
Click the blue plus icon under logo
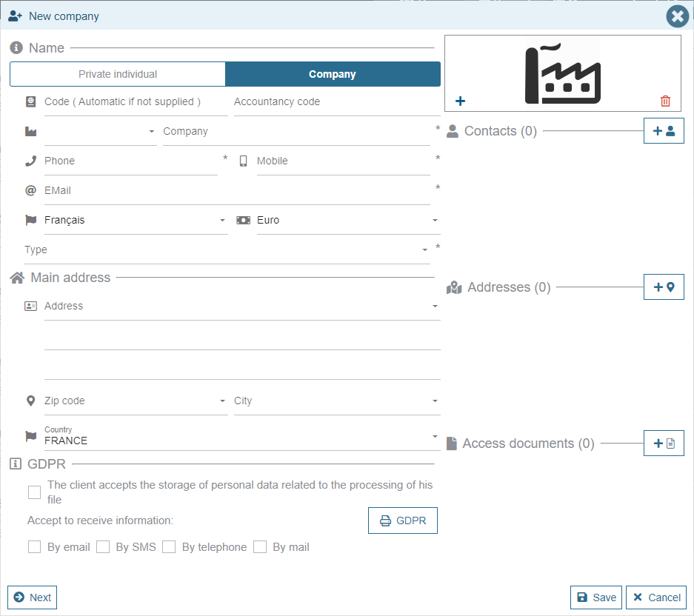(x=460, y=101)
